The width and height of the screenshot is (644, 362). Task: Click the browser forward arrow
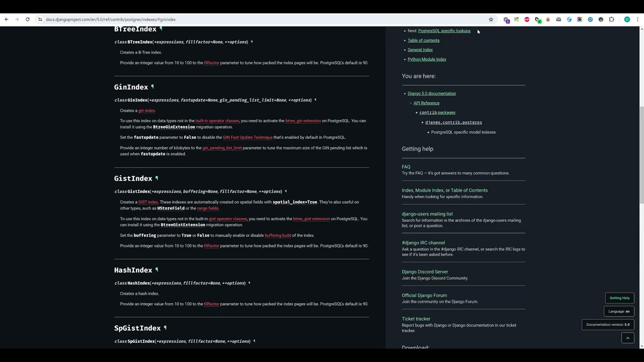17,20
